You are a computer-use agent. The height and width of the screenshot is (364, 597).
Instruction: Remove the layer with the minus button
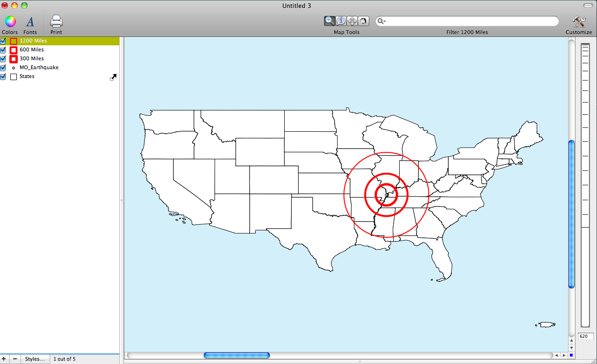tap(15, 359)
